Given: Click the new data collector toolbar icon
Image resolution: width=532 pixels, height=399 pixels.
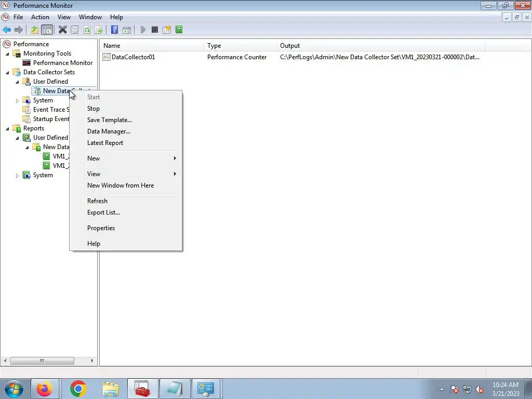Looking at the screenshot, I should click(167, 30).
